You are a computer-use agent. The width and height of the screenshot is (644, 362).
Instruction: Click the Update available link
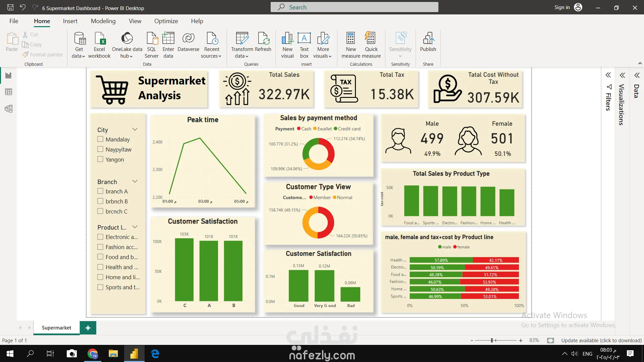coord(601,340)
